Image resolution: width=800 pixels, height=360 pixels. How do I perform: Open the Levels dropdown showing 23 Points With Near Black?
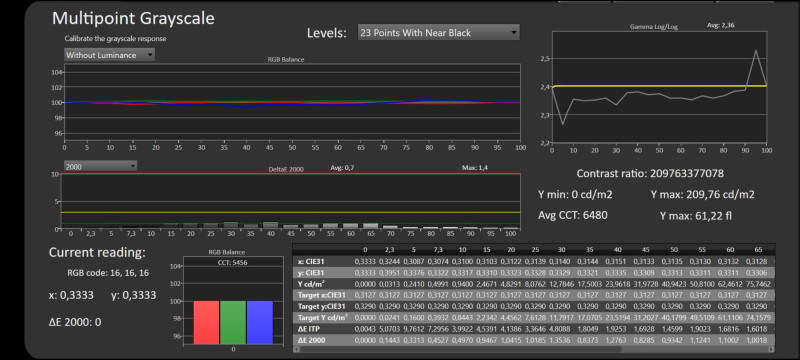pyautogui.click(x=438, y=33)
